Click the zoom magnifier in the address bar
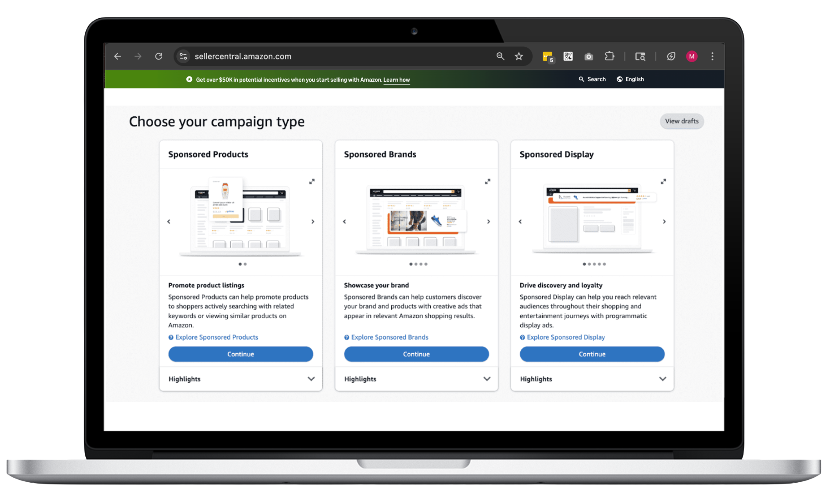The width and height of the screenshot is (828, 504). click(x=500, y=56)
